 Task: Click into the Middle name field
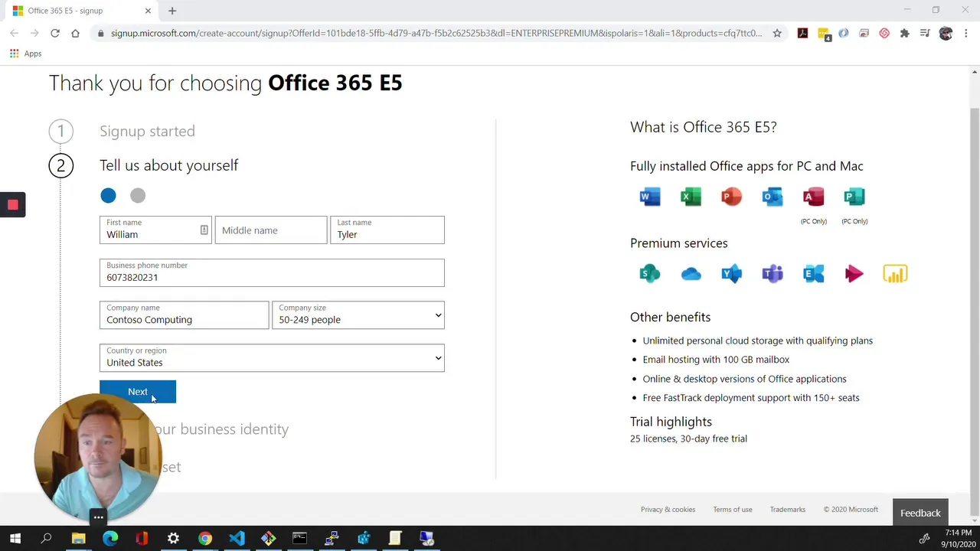[271, 230]
